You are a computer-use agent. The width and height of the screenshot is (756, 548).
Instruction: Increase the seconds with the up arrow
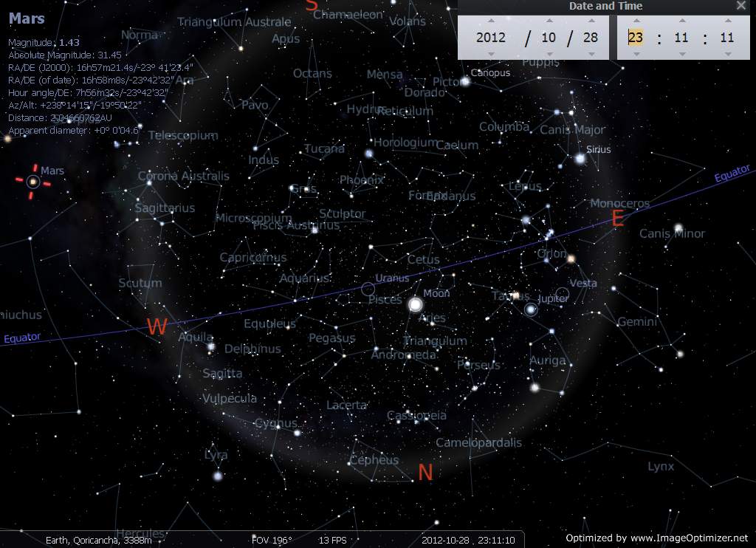click(x=727, y=21)
